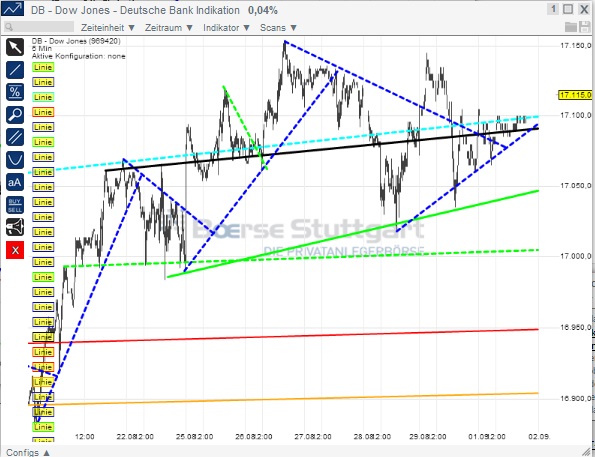This screenshot has width=595, height=457.
Task: Open the Zeitraum dropdown
Action: 169,28
